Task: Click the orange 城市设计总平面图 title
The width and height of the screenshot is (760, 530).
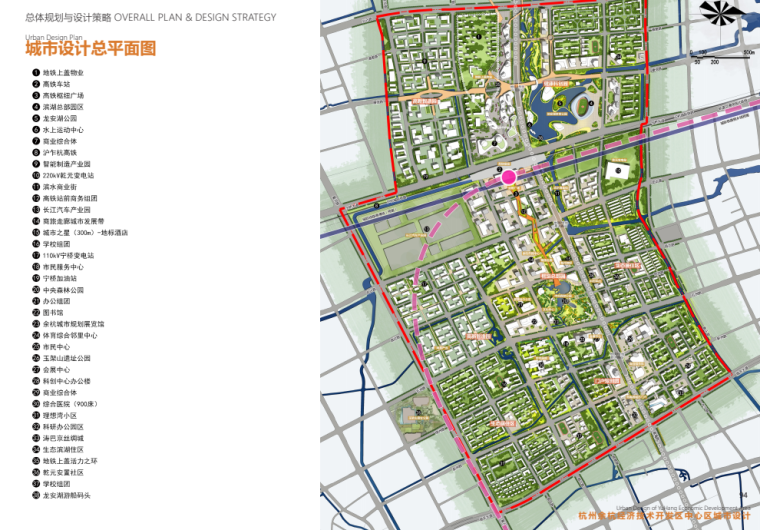Action: click(90, 48)
